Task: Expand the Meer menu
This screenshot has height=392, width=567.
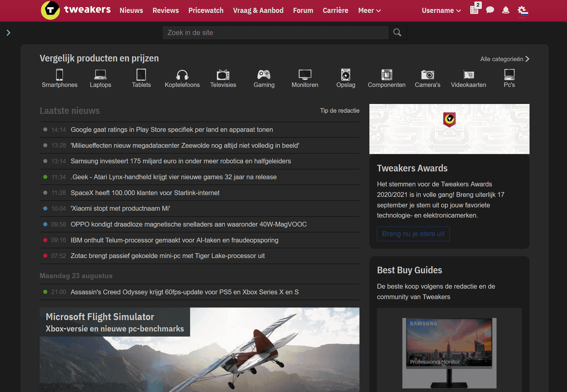Action: click(x=369, y=10)
